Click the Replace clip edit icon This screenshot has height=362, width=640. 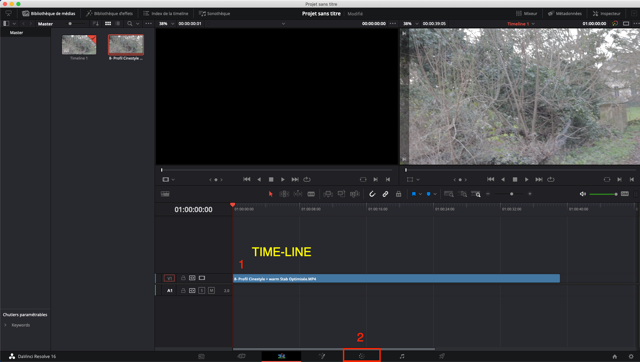[x=355, y=194]
